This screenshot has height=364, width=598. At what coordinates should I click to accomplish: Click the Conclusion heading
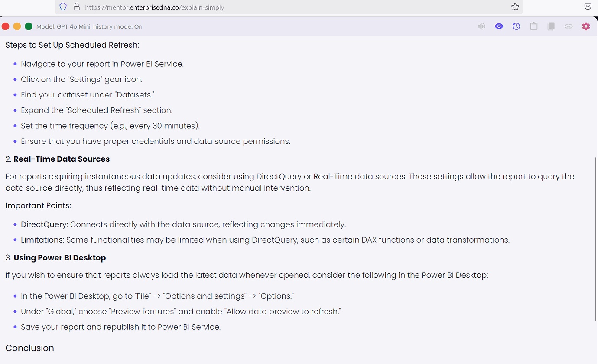[29, 348]
